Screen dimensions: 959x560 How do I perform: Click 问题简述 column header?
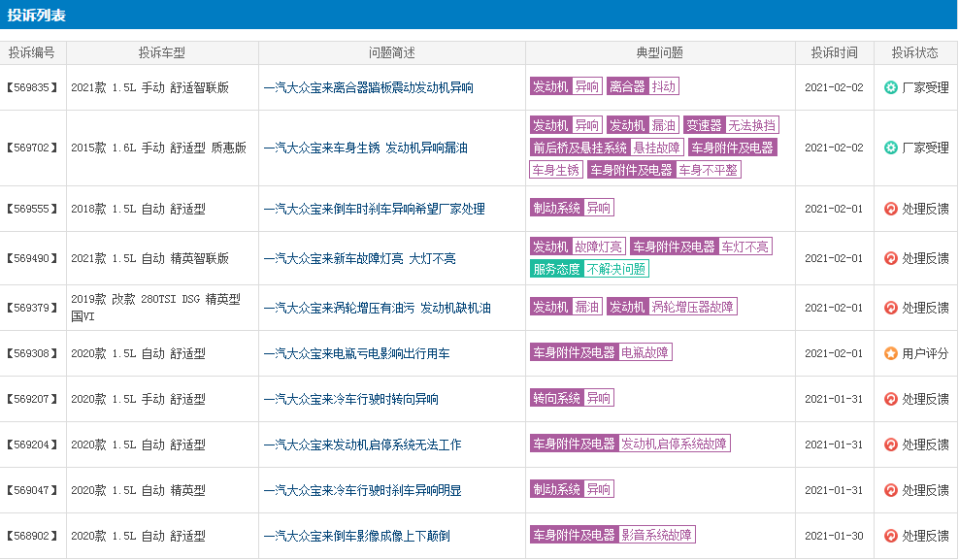click(392, 52)
